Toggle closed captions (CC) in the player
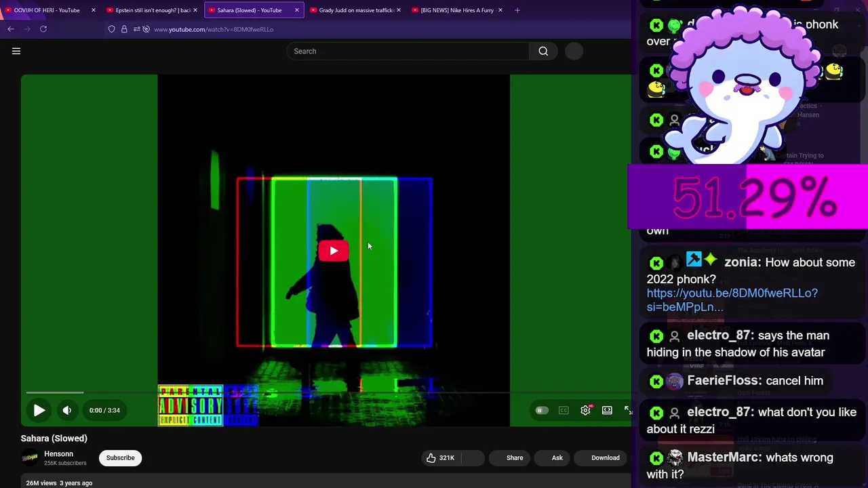This screenshot has width=868, height=488. (x=564, y=410)
